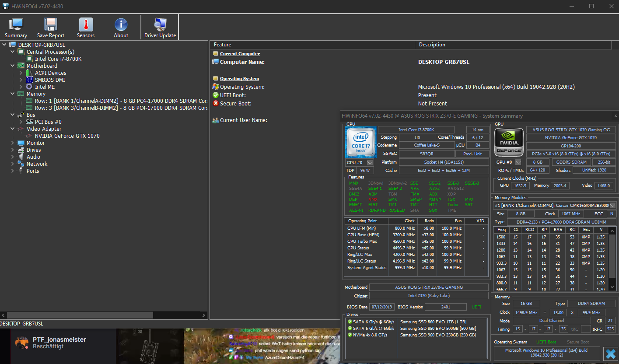Select the ACPI Devices icon
This screenshot has width=619, height=364.
pos(29,73)
